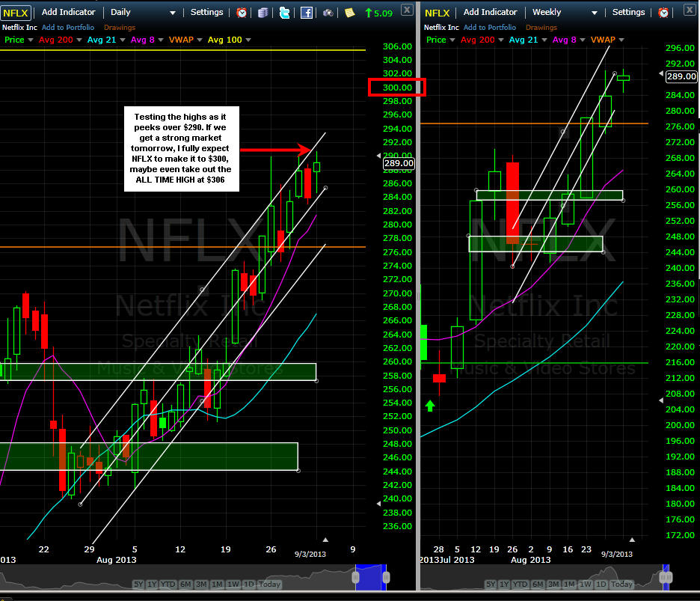700x601 pixels.
Task: Click the alarm clock icon on Weekly chart
Action: click(x=663, y=13)
